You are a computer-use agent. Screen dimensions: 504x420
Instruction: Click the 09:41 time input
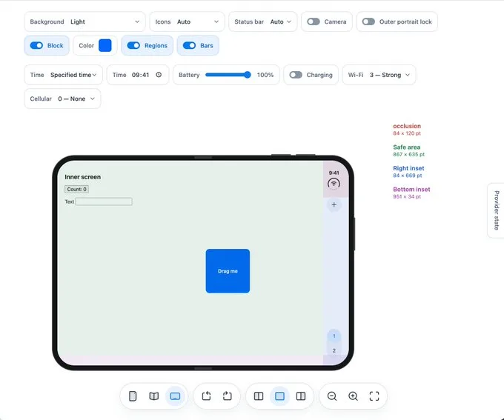pos(141,75)
